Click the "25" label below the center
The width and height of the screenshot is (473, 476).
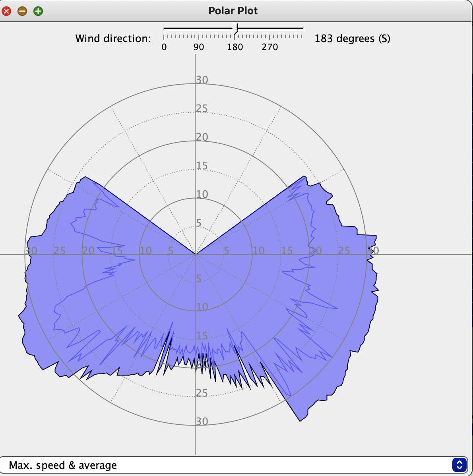[x=202, y=393]
